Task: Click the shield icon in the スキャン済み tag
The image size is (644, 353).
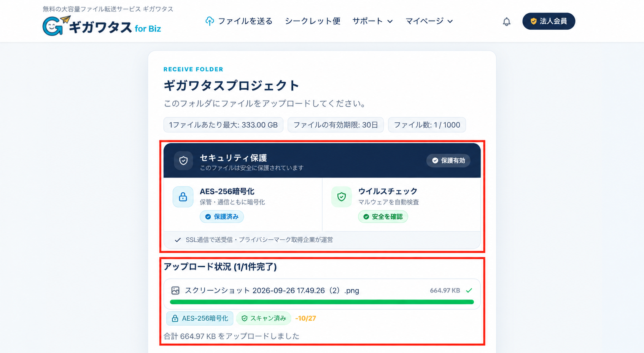Action: pyautogui.click(x=245, y=318)
